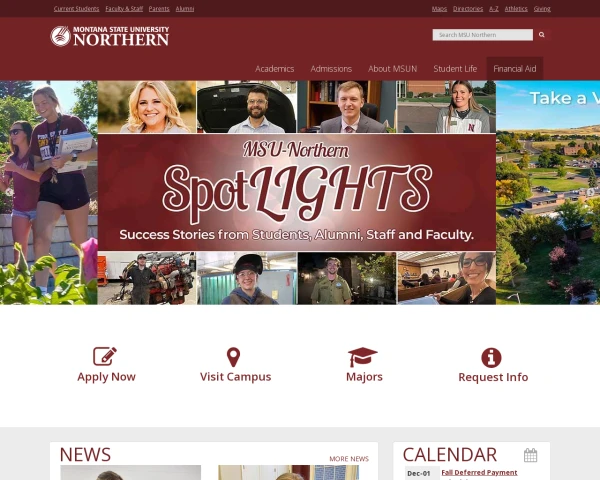The width and height of the screenshot is (600, 480).
Task: Advance carousel with right arrow
Action: [591, 192]
